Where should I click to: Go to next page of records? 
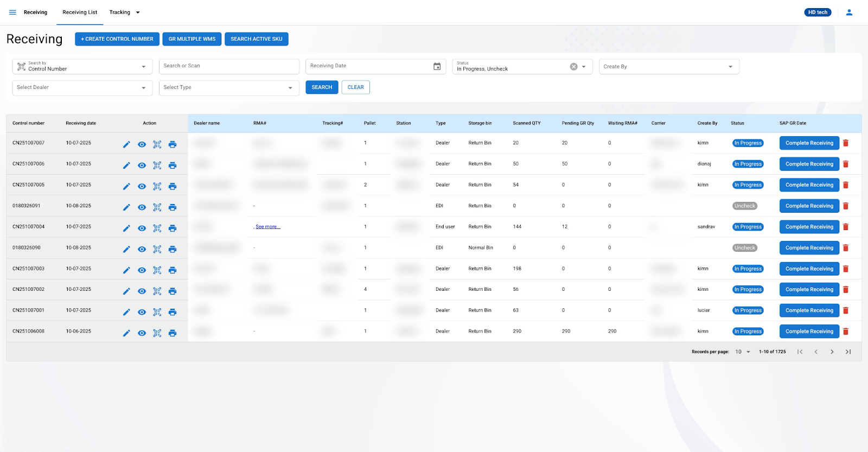click(832, 352)
